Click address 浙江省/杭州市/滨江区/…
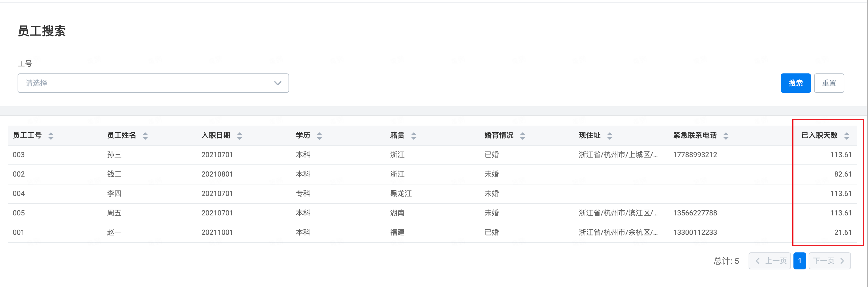This screenshot has width=868, height=287. (618, 213)
